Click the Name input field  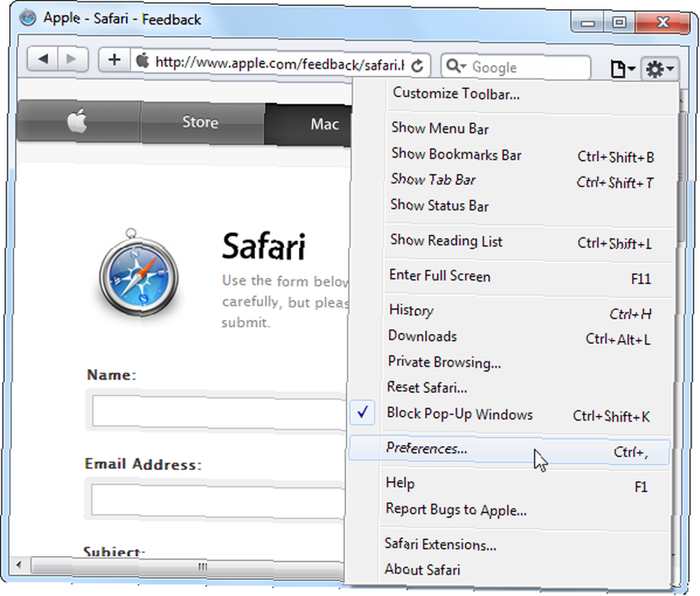point(218,412)
